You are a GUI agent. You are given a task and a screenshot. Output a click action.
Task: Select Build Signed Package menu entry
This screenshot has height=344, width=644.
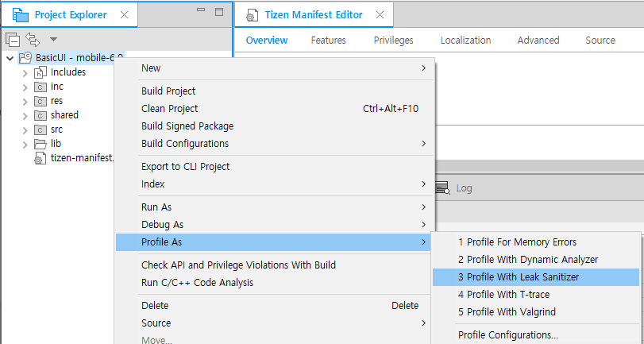(187, 126)
